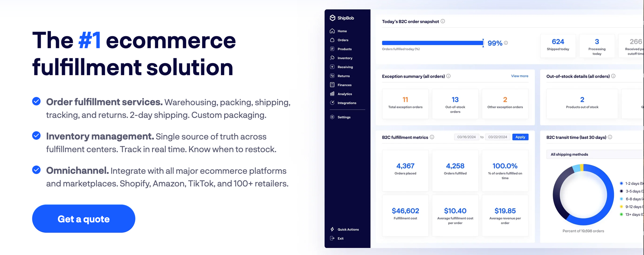The width and height of the screenshot is (644, 255).
Task: Click the All shipping methods selector
Action: coord(595,154)
